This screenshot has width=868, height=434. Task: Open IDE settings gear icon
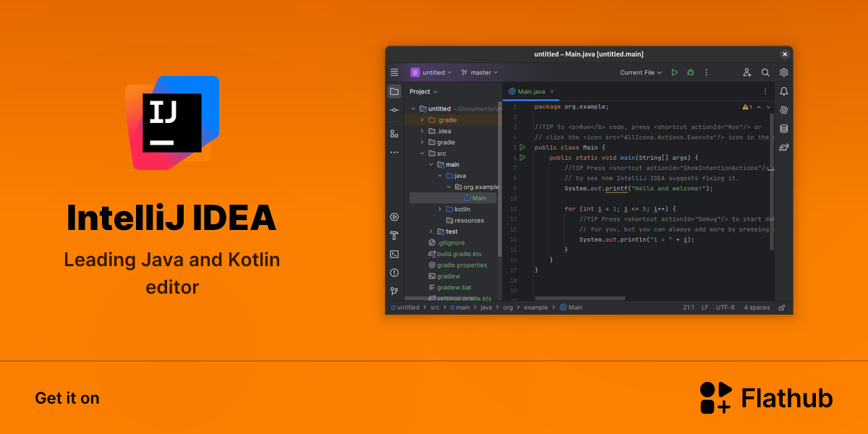[x=784, y=72]
